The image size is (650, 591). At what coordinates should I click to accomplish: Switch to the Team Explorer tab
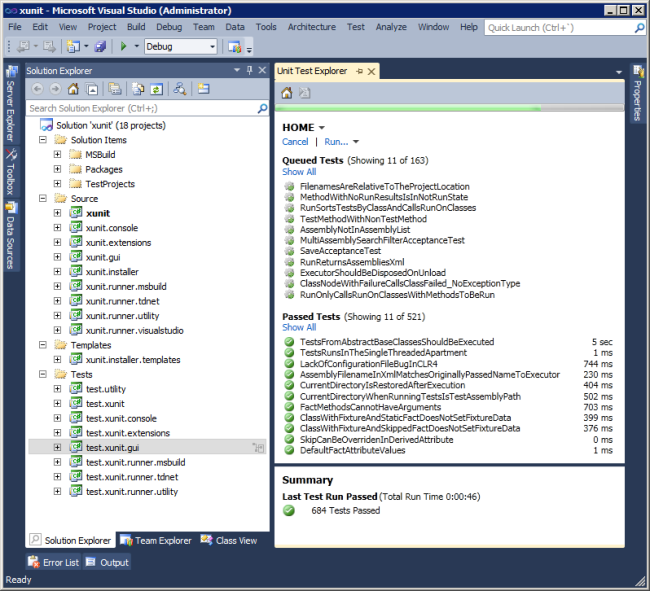coord(156,541)
